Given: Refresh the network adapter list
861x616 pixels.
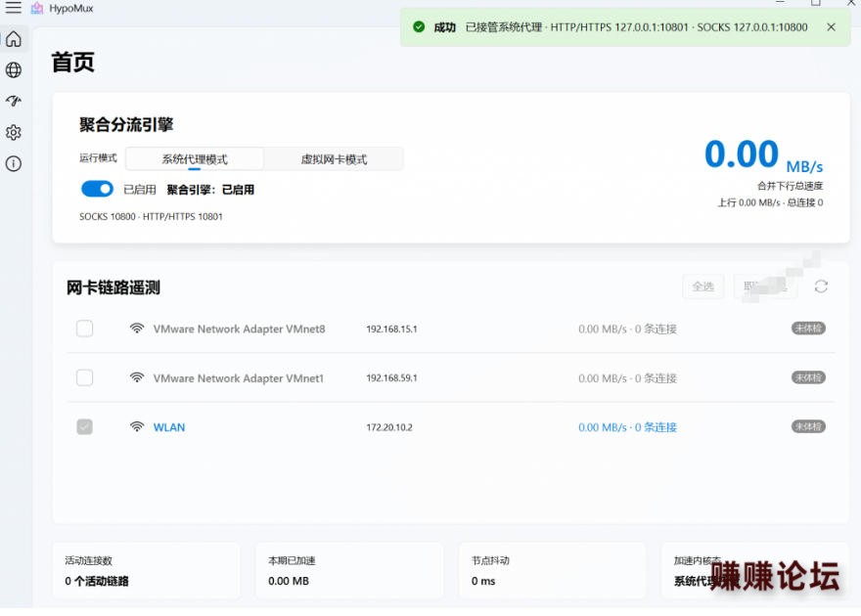Looking at the screenshot, I should tap(821, 286).
